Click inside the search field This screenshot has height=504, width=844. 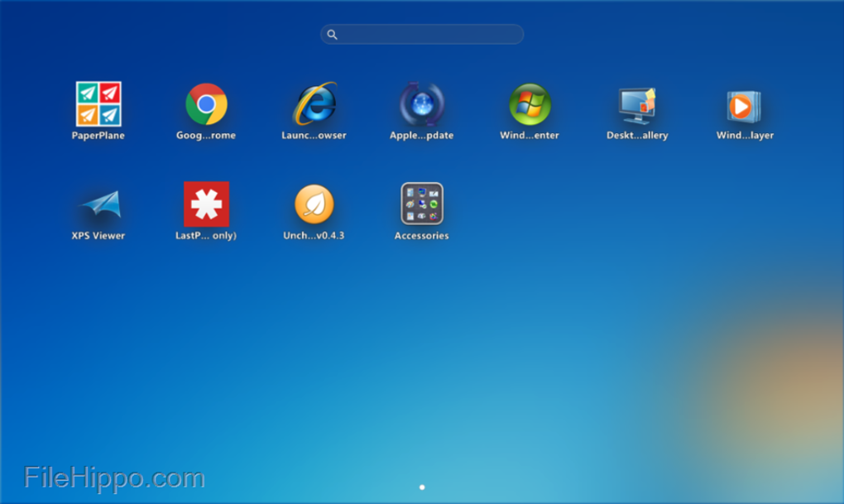tap(422, 35)
